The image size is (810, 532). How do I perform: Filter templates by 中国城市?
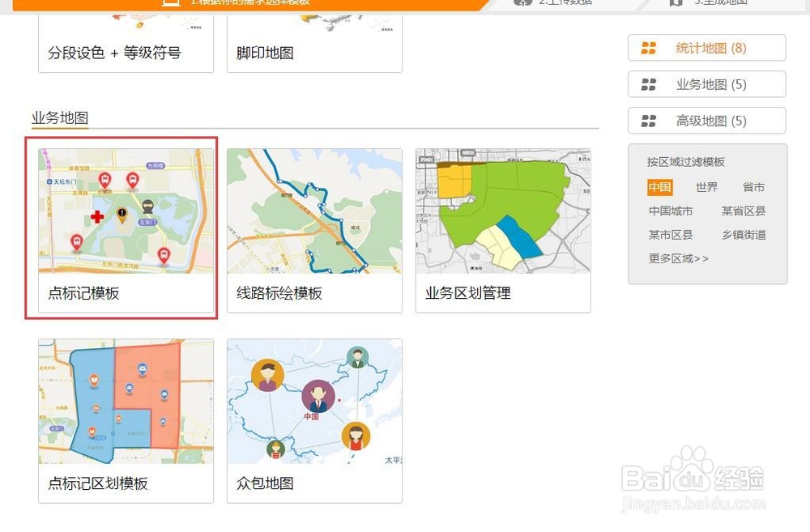point(671,211)
